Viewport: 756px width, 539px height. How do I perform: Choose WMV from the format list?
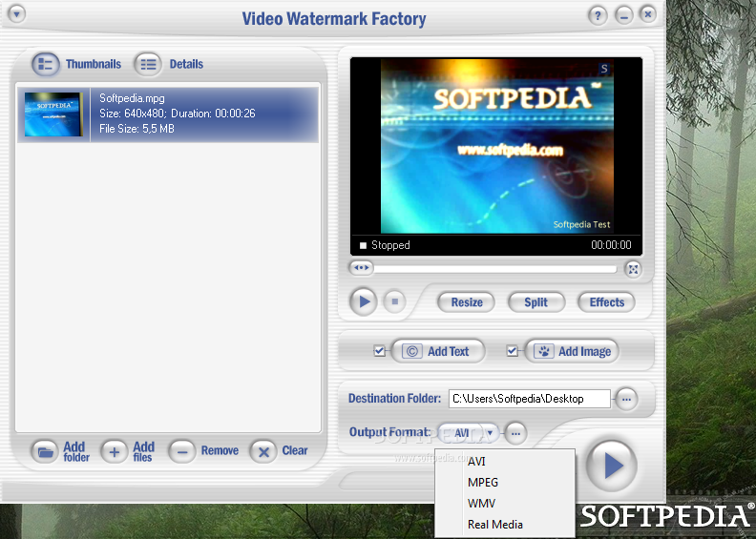[505, 504]
